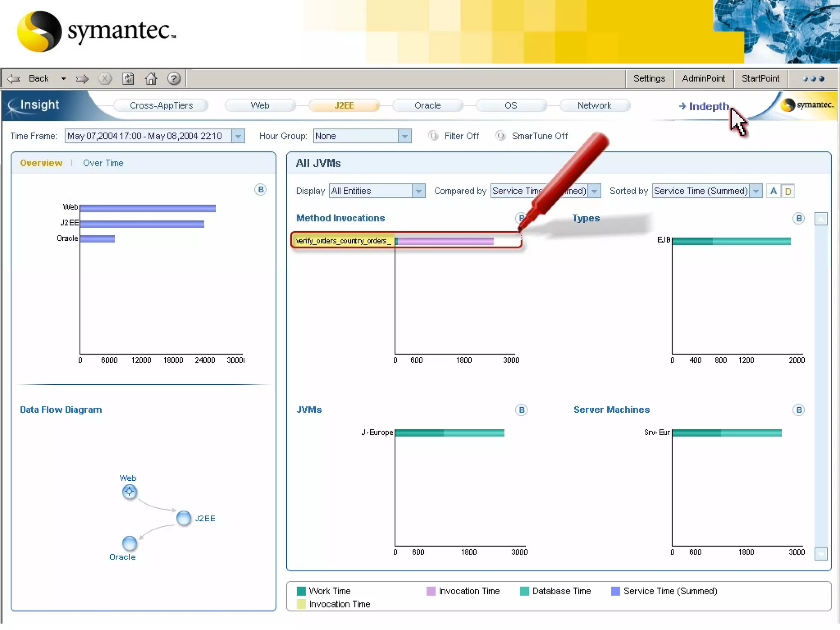Switch to the Over Time tab
The width and height of the screenshot is (840, 630).
coord(103,163)
